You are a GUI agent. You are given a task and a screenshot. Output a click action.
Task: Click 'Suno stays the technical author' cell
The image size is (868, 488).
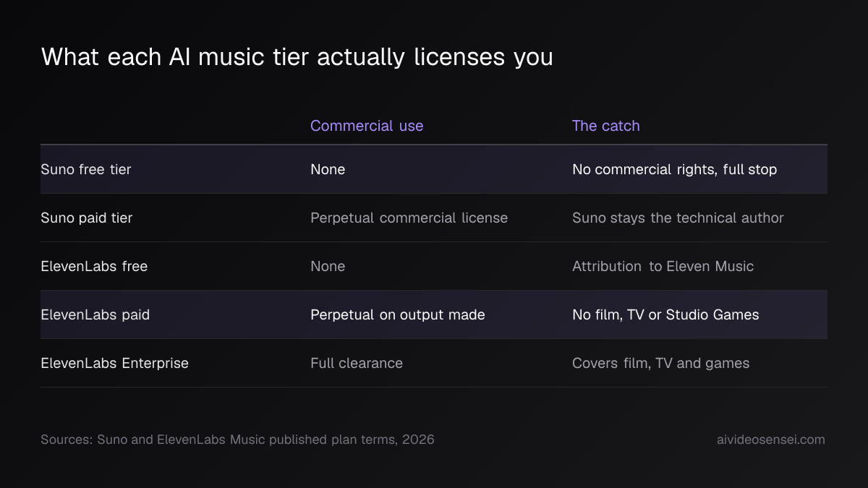tap(678, 218)
